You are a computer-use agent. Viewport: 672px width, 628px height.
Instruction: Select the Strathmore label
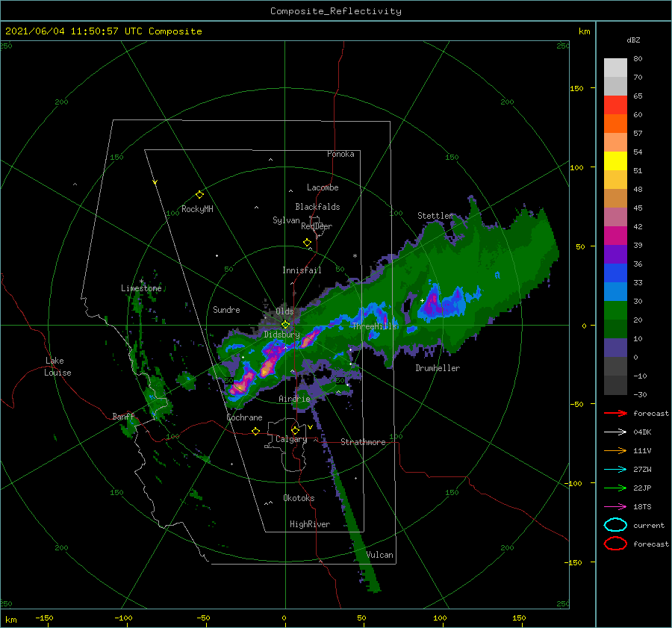pos(363,442)
